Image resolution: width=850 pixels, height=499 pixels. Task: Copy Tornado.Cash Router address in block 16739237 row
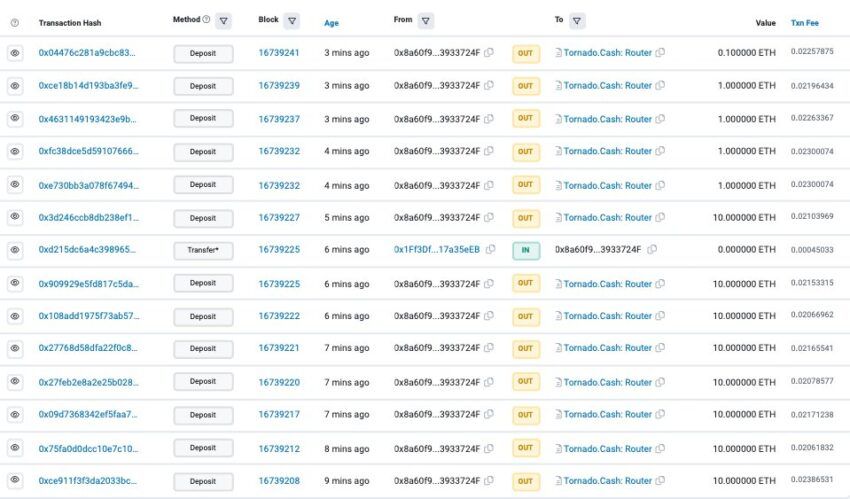(x=660, y=119)
